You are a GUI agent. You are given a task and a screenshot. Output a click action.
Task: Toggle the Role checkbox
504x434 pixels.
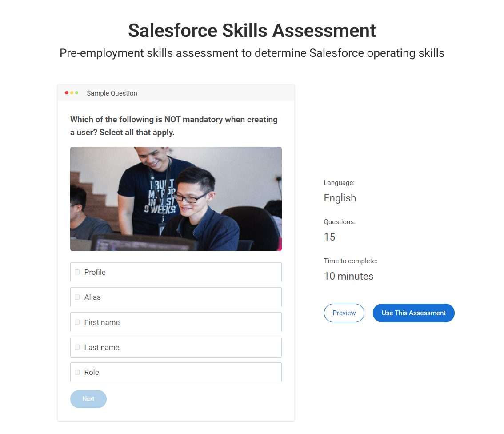pos(77,372)
